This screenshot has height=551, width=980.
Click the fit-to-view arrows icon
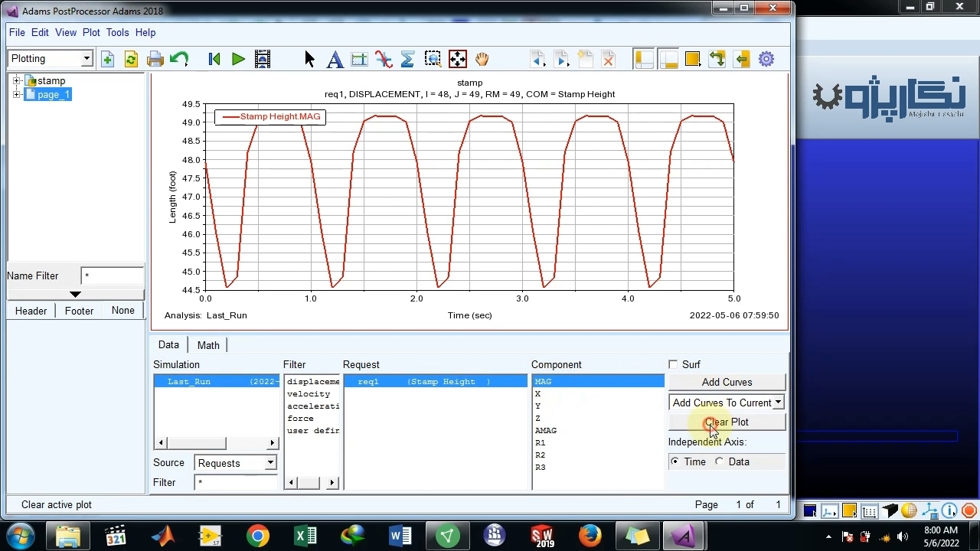tap(457, 59)
